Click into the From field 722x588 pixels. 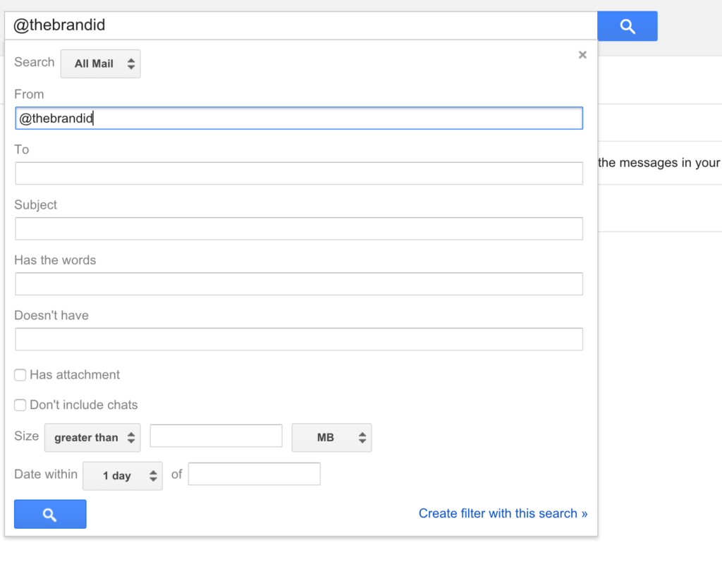pyautogui.click(x=299, y=118)
